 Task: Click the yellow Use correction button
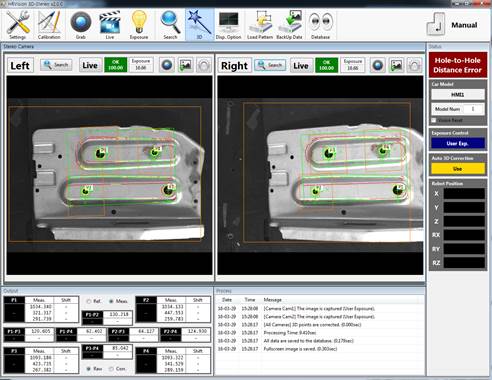457,169
